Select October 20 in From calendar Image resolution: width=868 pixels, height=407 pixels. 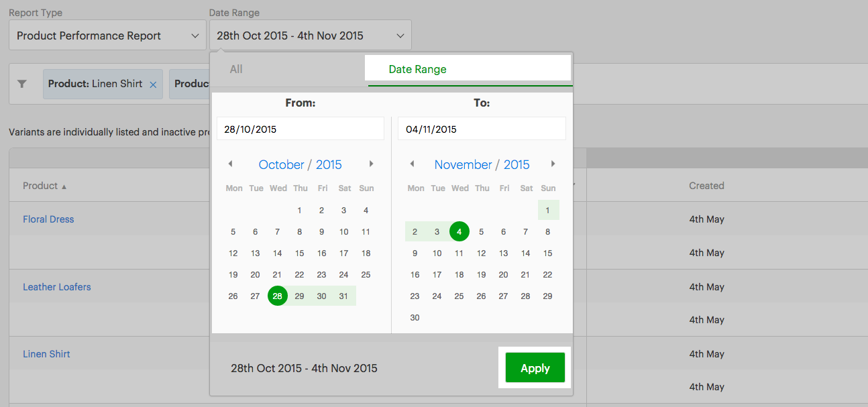pyautogui.click(x=256, y=275)
